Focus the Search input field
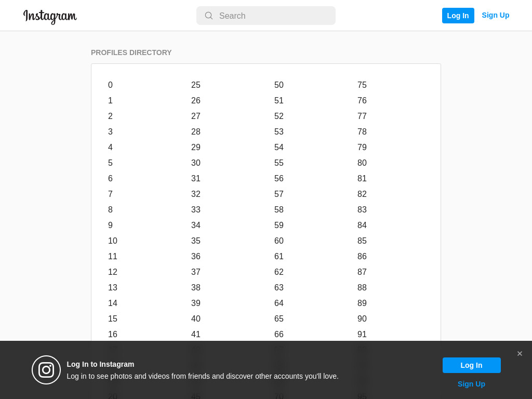This screenshot has height=399, width=532. point(265,16)
